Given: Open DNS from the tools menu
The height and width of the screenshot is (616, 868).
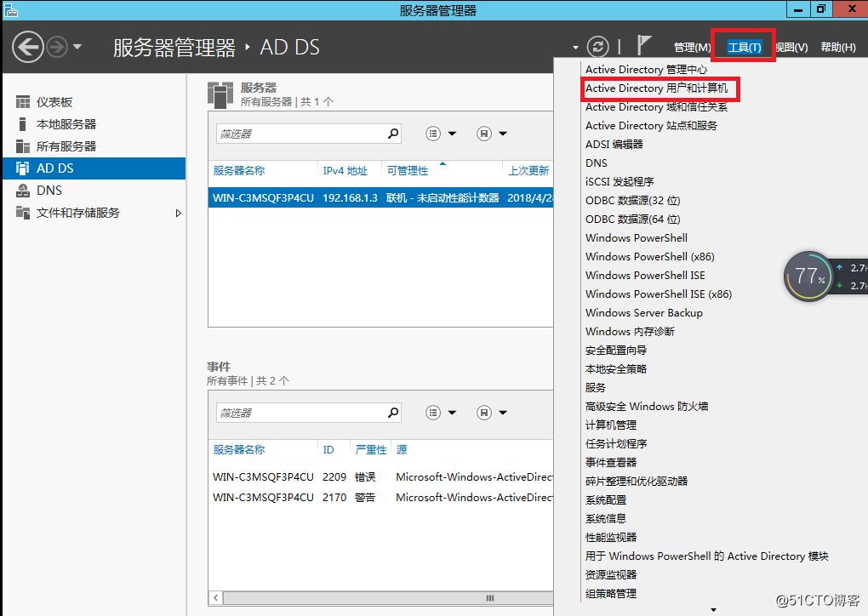Looking at the screenshot, I should click(597, 163).
